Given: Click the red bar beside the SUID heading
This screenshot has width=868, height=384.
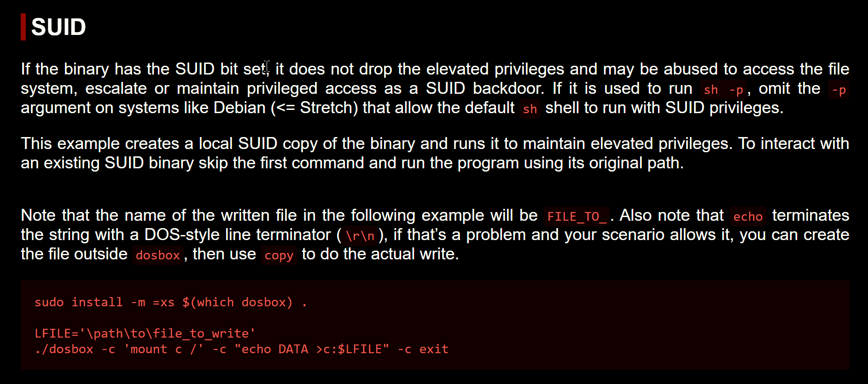Looking at the screenshot, I should click(23, 27).
